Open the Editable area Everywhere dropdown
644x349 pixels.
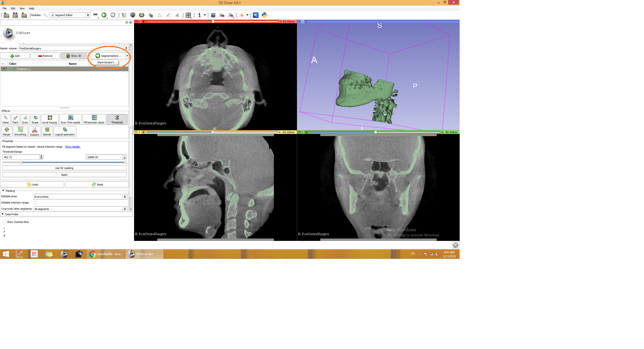(x=80, y=197)
